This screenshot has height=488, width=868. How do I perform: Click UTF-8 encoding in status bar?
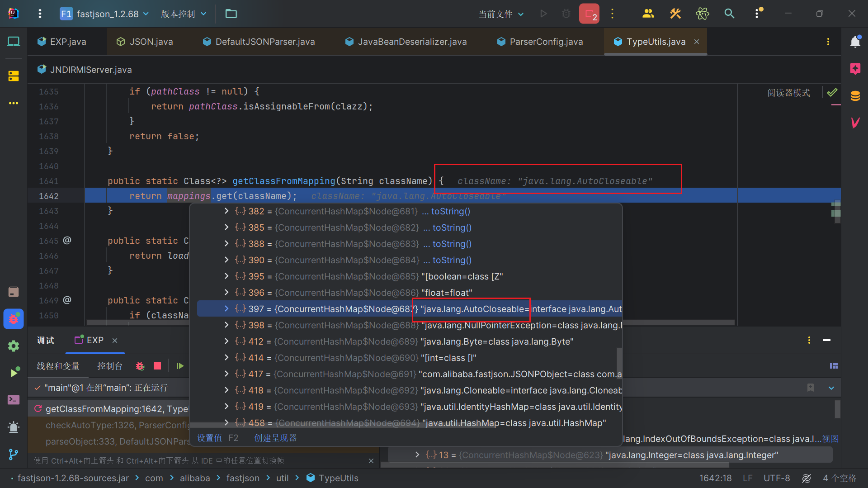pos(777,478)
